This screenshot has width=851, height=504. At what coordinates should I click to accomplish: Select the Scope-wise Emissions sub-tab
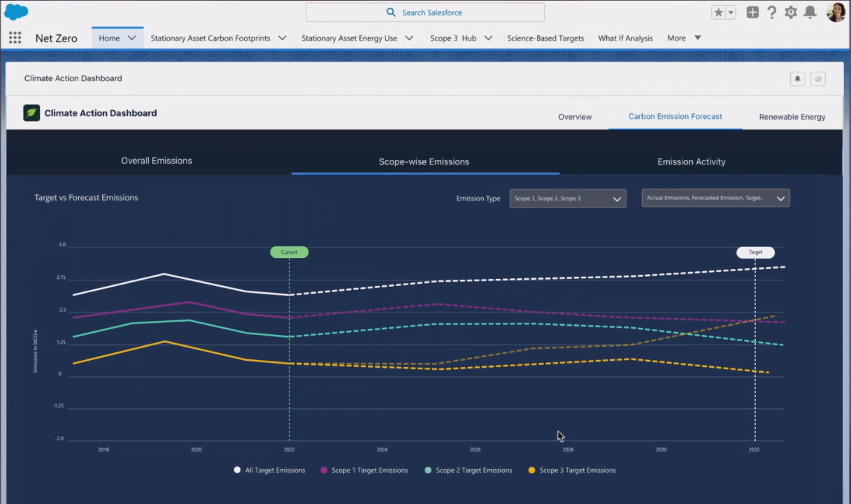(424, 161)
